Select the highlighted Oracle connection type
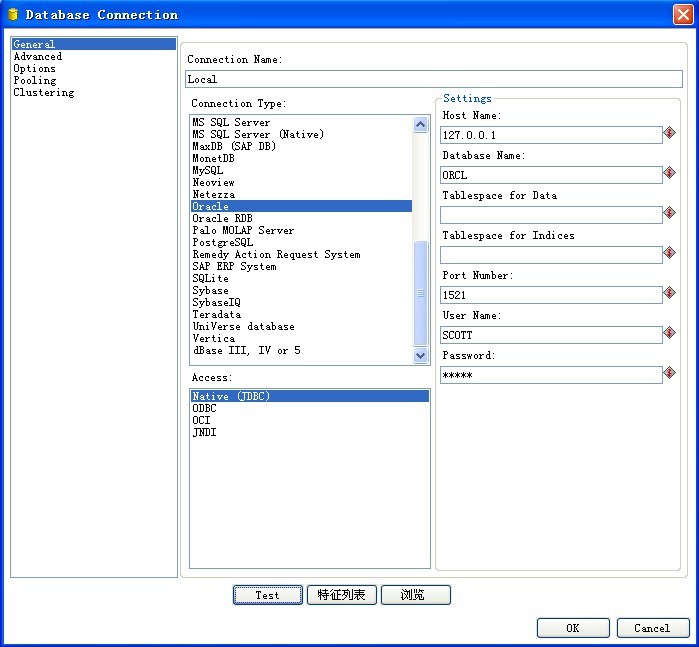 (301, 206)
